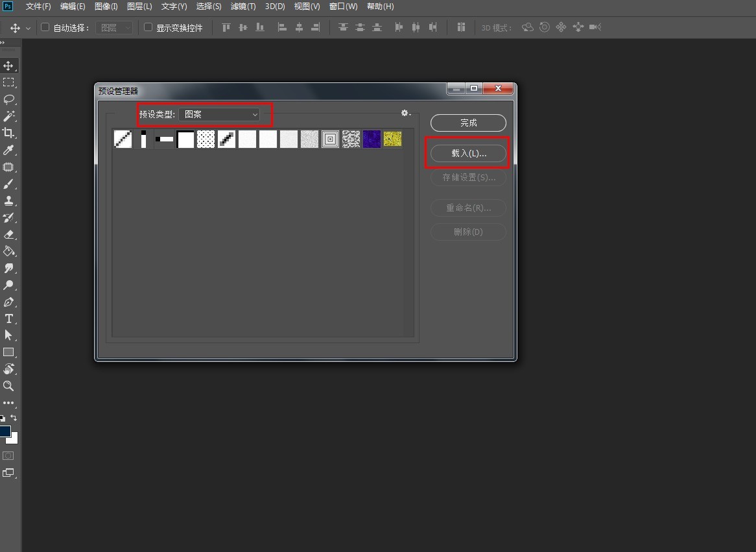Enable the 自动选择 checkbox

pyautogui.click(x=45, y=27)
